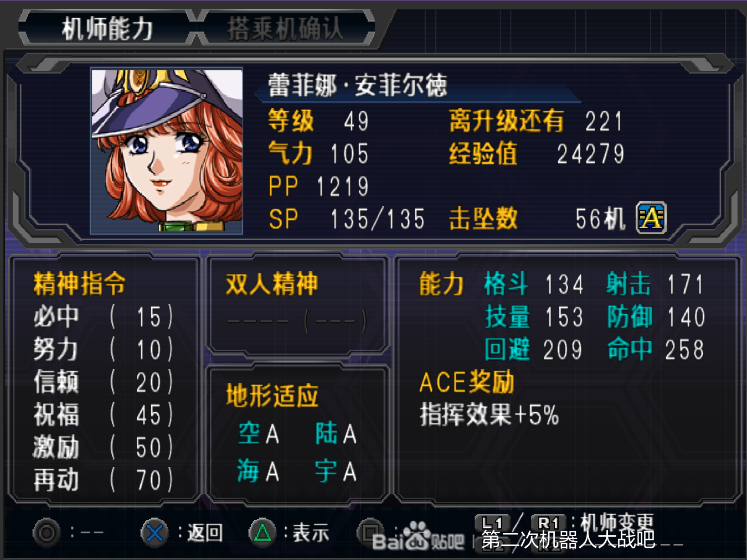Click the square button icon
Viewport: 747px width, 560px height.
coord(370,532)
